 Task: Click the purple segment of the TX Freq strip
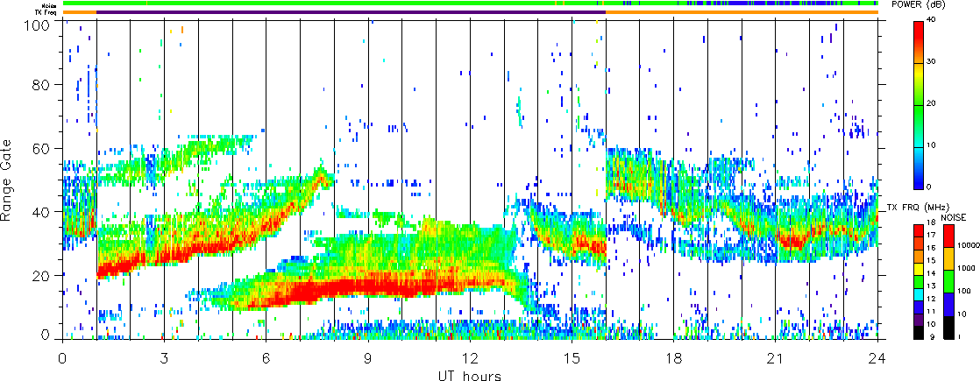[x=352, y=12]
